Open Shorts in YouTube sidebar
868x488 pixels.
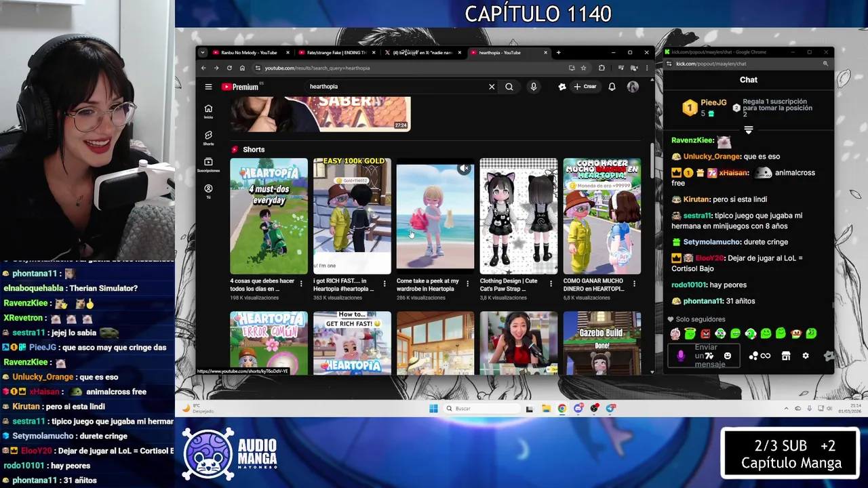[x=208, y=138]
